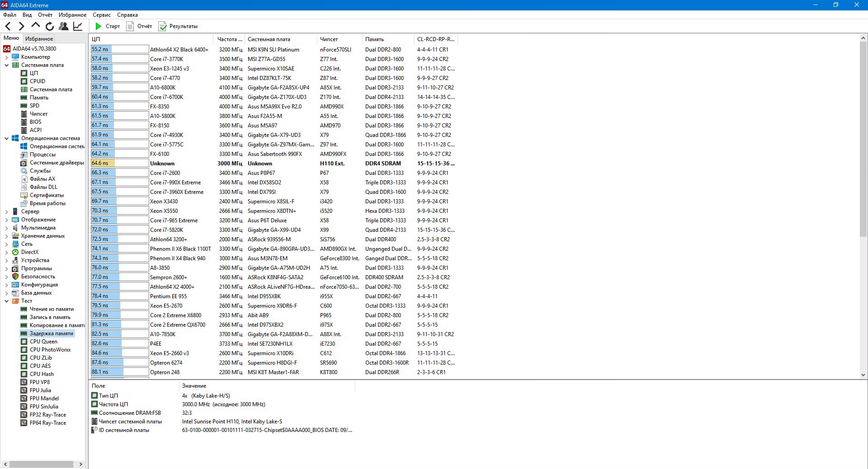The height and width of the screenshot is (469, 868).
Task: Select the Сеть tree icon
Action: tap(15, 244)
